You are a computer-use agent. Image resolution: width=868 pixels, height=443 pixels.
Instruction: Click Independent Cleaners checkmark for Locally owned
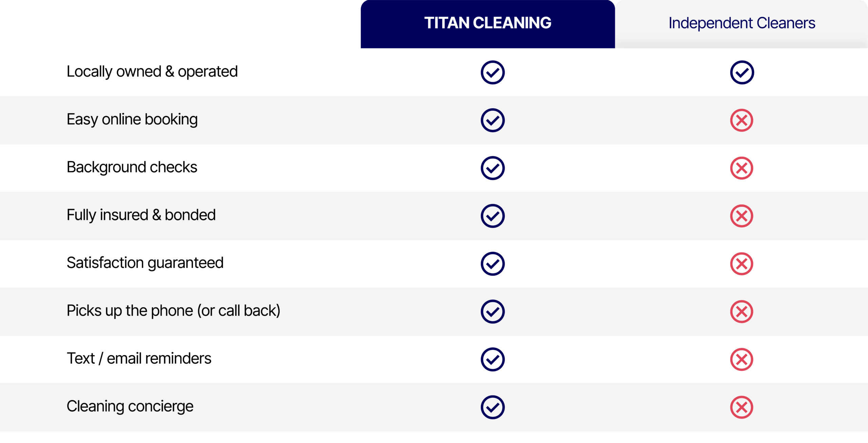[742, 72]
